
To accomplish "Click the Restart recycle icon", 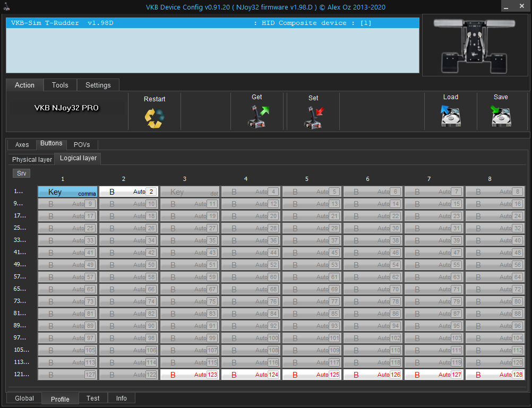I will coord(155,118).
